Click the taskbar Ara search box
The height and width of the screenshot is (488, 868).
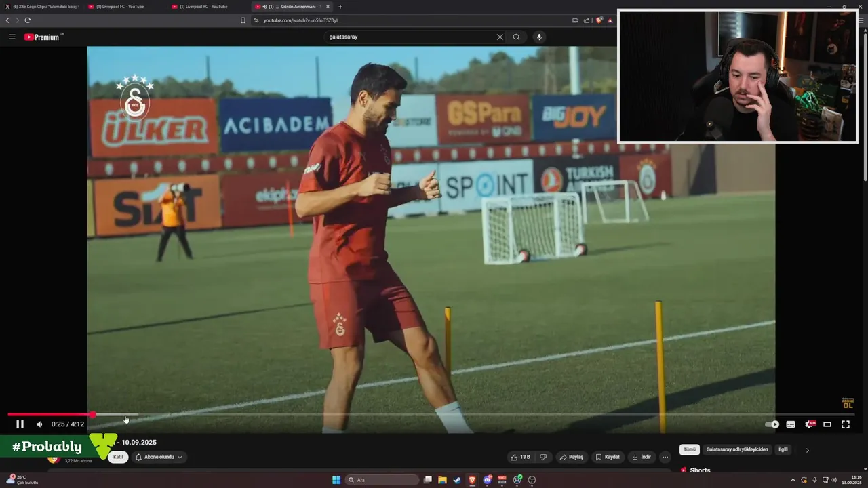pos(382,480)
